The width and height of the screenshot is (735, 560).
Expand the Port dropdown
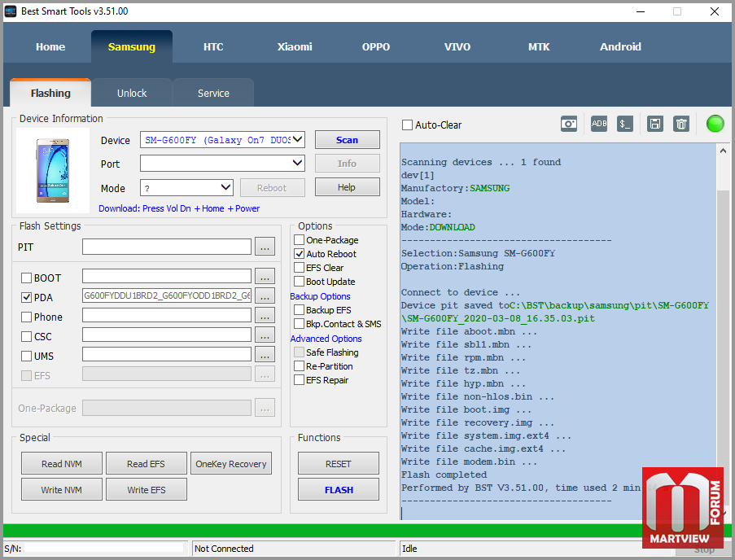(297, 163)
